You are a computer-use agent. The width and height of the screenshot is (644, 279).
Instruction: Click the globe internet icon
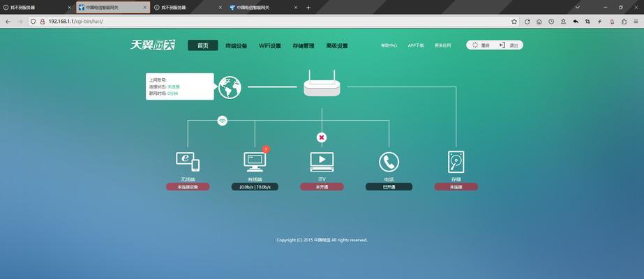230,87
